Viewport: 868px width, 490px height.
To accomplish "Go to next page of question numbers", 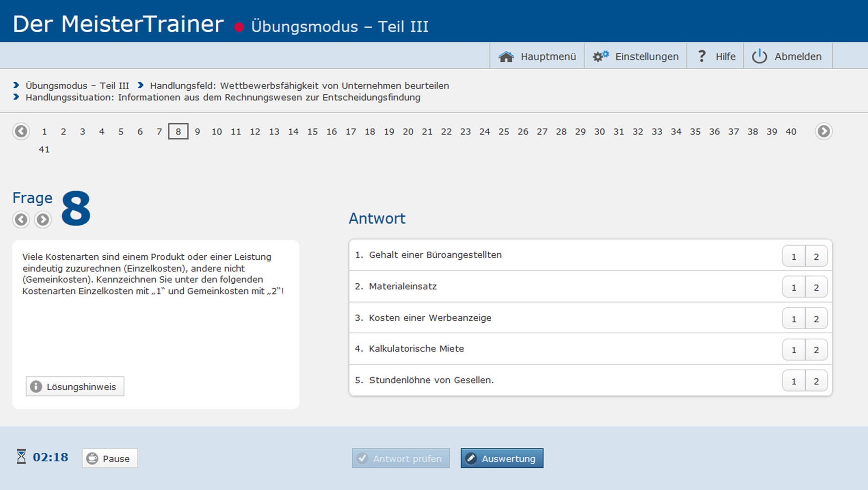I will 823,131.
